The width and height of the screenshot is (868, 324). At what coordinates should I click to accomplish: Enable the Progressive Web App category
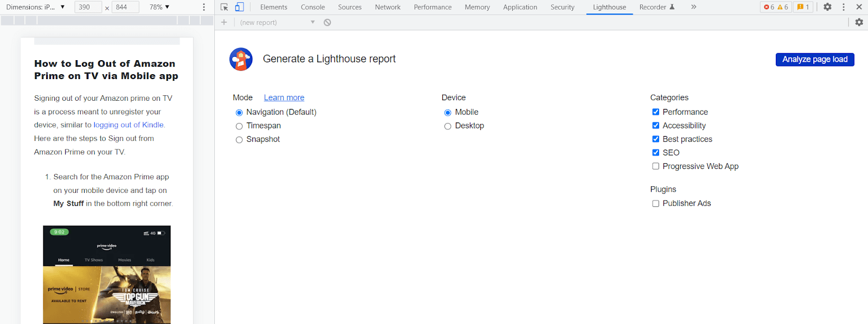click(x=656, y=166)
